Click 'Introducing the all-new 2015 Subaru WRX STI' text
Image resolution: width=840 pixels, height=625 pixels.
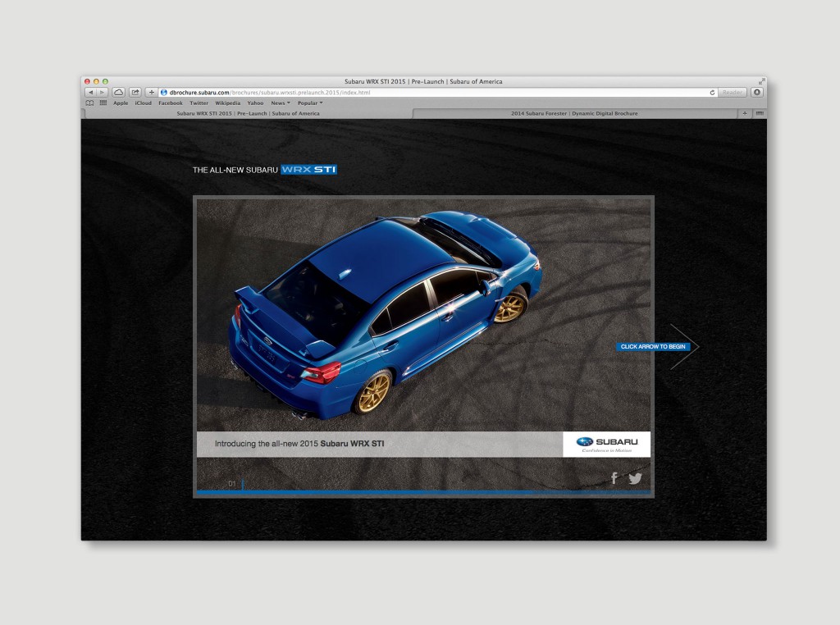pos(299,444)
